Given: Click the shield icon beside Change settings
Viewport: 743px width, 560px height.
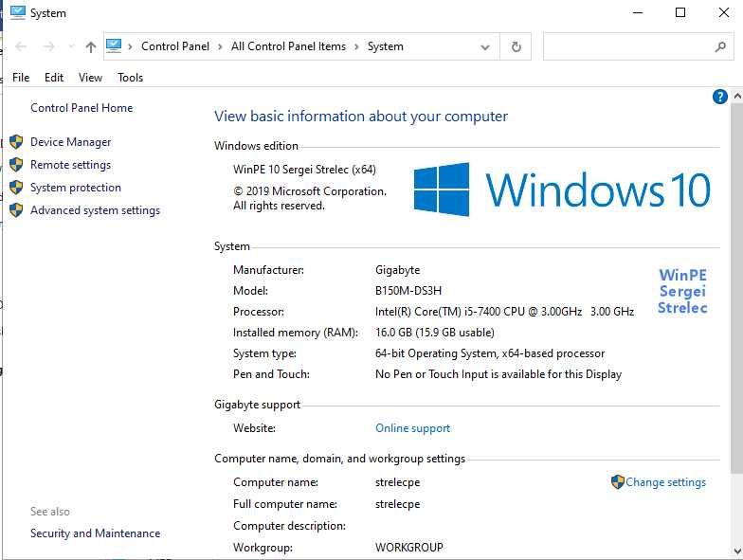Looking at the screenshot, I should 618,481.
